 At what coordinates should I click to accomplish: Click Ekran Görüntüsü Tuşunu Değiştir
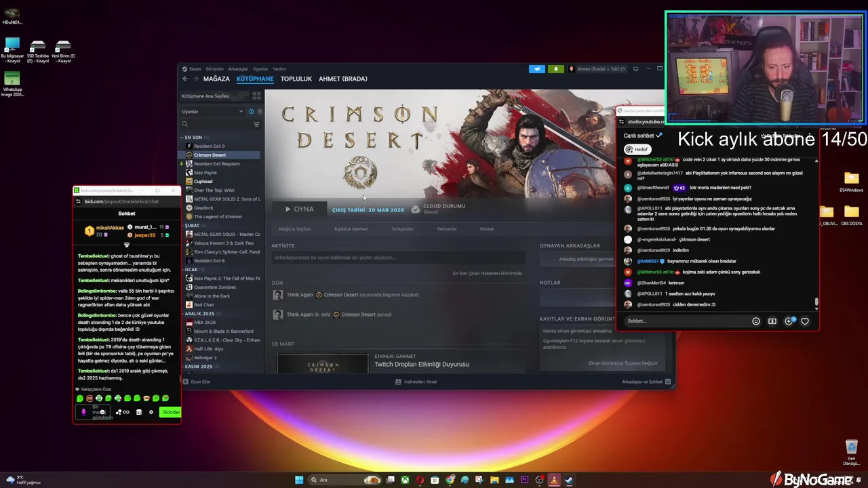click(623, 363)
